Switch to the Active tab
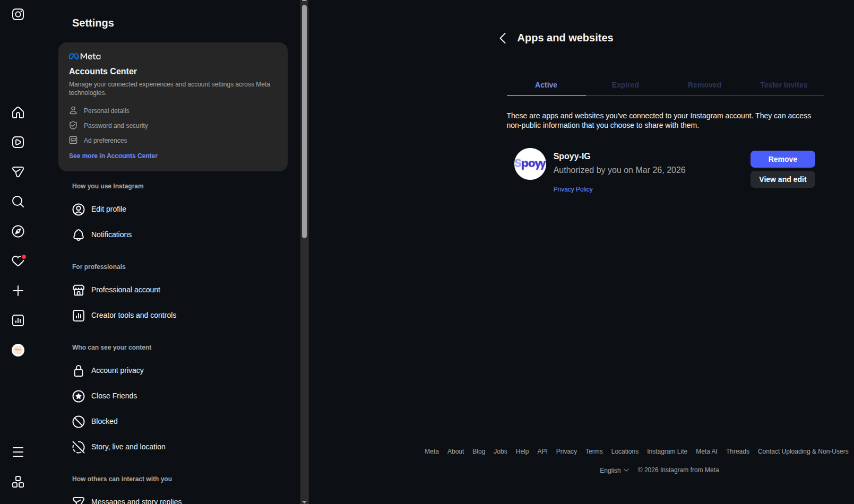The height and width of the screenshot is (504, 854). 546,85
